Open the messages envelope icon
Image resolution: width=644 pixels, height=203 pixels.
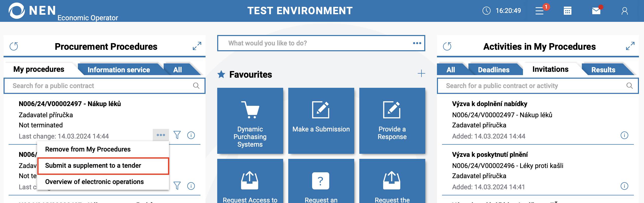[x=596, y=11]
